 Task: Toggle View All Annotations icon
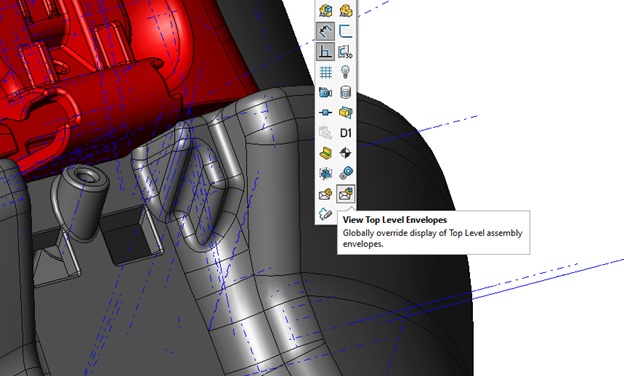click(x=326, y=11)
